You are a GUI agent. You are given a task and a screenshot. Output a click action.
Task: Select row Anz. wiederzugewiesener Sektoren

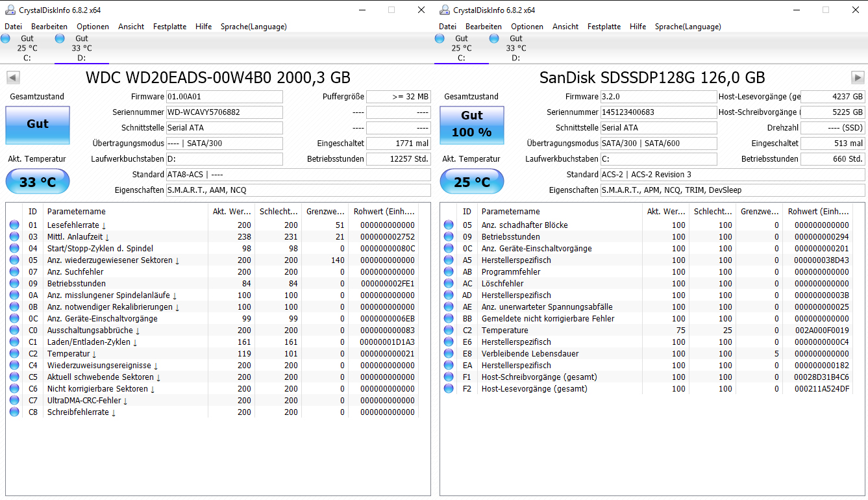[x=212, y=260]
